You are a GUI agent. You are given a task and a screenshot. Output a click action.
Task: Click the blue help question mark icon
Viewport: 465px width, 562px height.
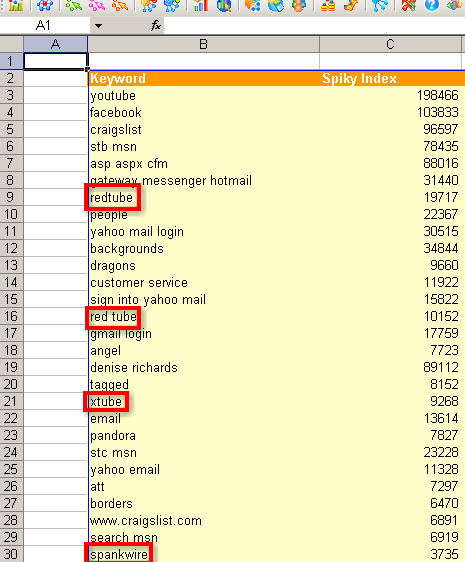(432, 5)
